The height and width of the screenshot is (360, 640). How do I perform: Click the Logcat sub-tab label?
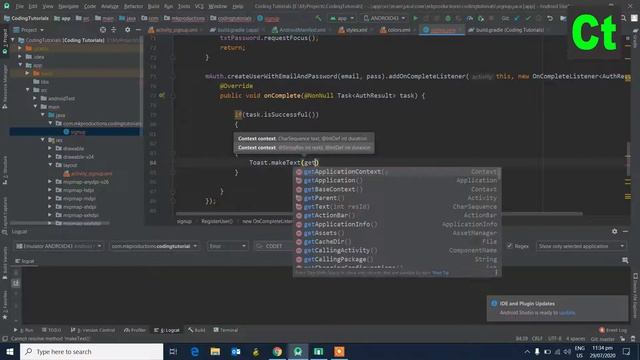click(25, 261)
